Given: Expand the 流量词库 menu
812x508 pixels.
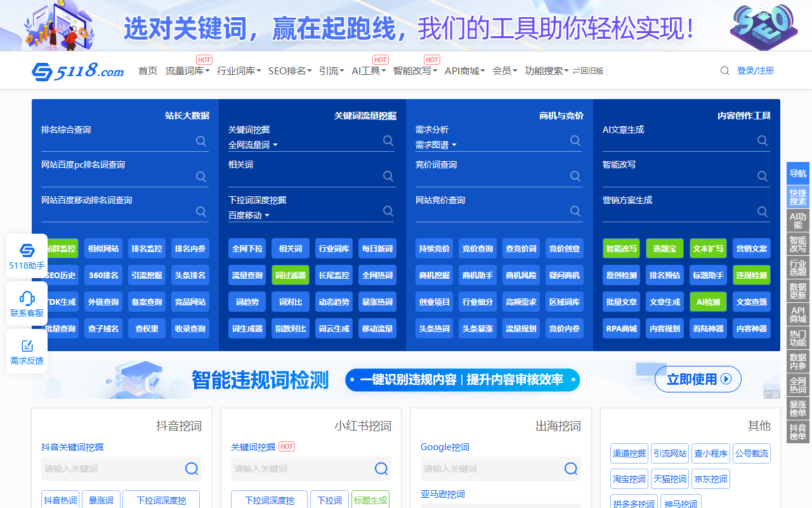Looking at the screenshot, I should point(187,71).
